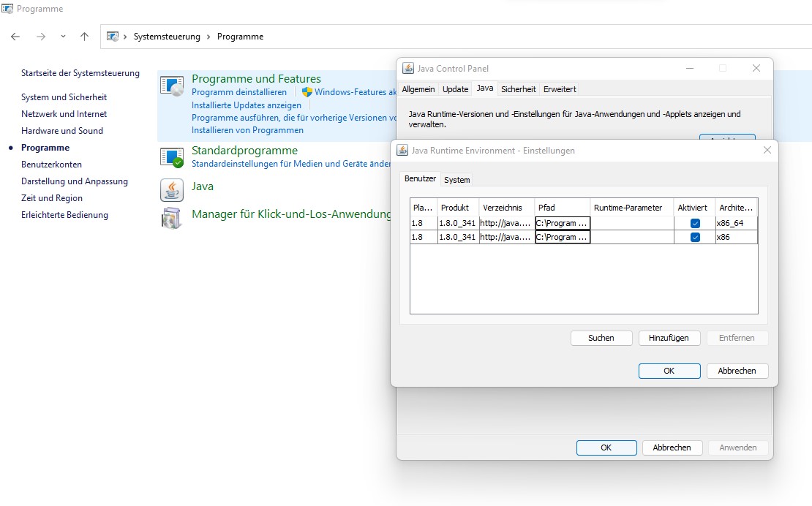Screen dimensions: 812x506
Task: Uncheck Aktiviert for the x86_64 runtime
Action: point(695,223)
